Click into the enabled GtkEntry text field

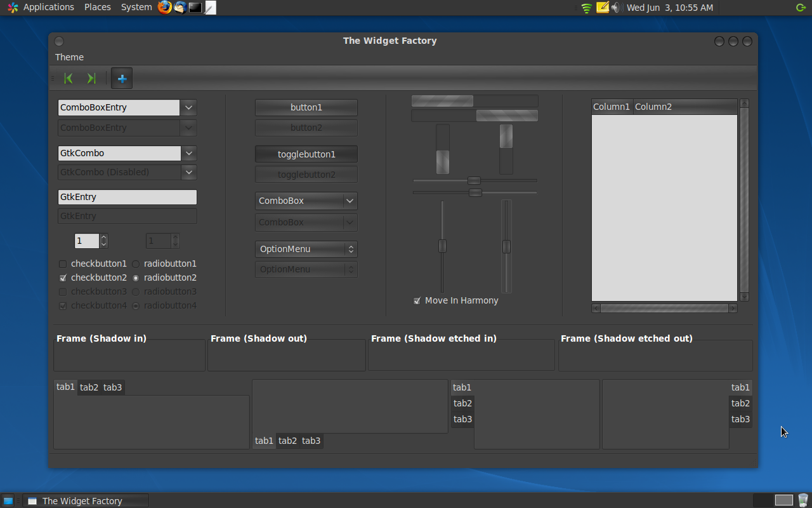128,197
